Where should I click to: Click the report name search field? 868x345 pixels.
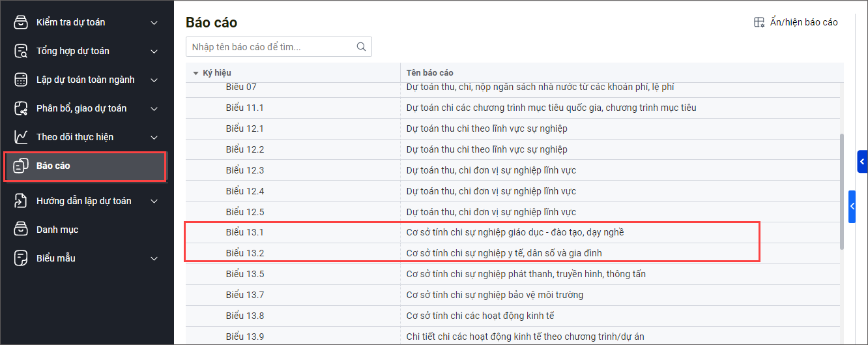coord(270,47)
